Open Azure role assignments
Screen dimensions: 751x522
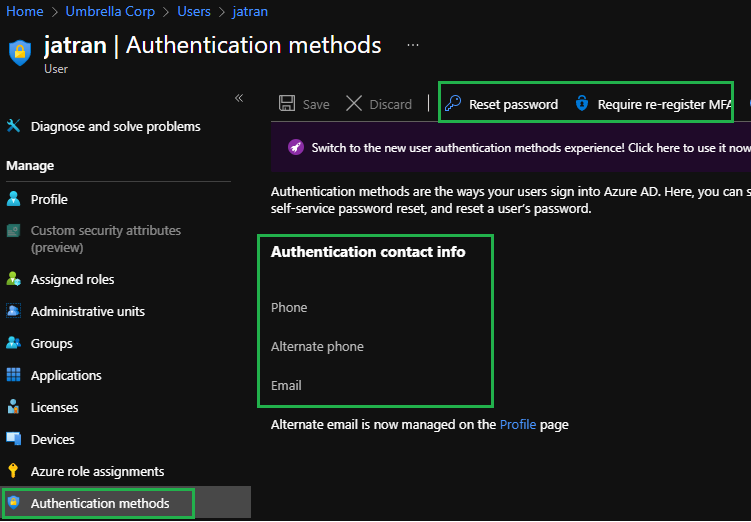point(98,472)
